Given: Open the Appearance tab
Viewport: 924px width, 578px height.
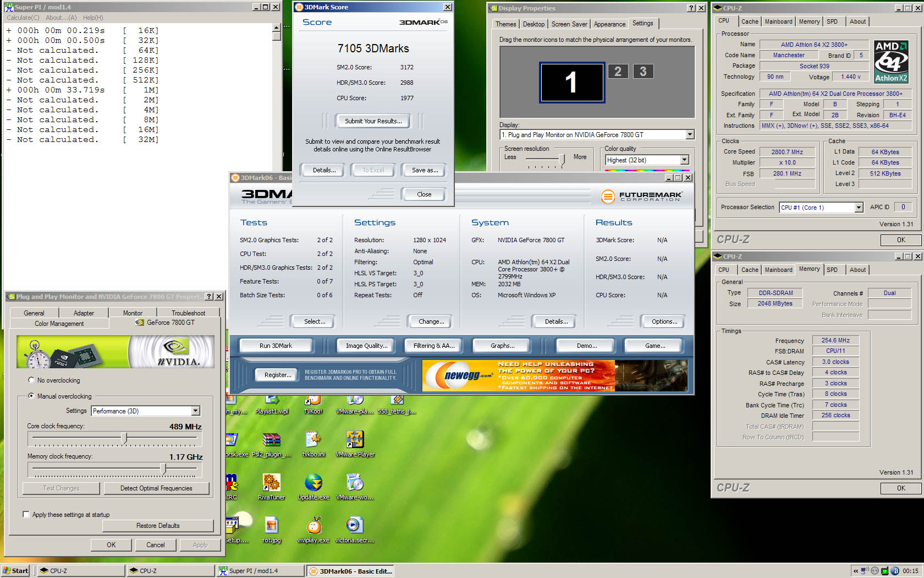Looking at the screenshot, I should pyautogui.click(x=609, y=24).
